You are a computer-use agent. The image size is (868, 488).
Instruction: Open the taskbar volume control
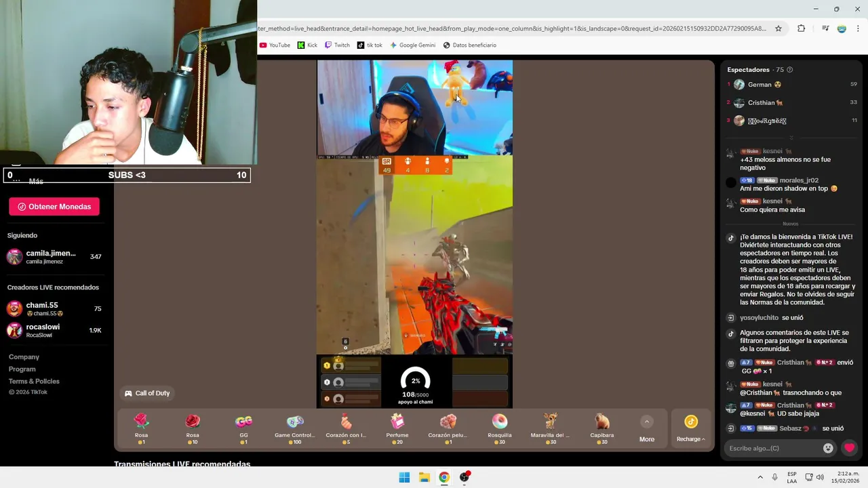pos(820,477)
